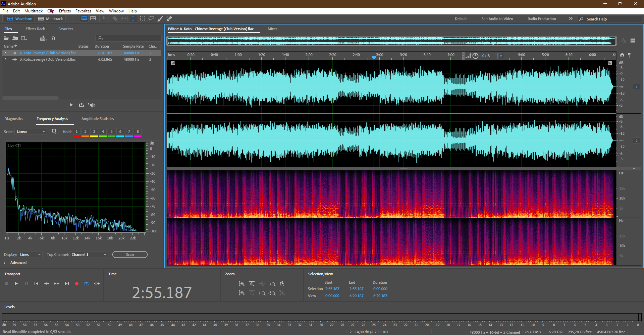Select the Paintbrush Selection tool

[x=160, y=19]
